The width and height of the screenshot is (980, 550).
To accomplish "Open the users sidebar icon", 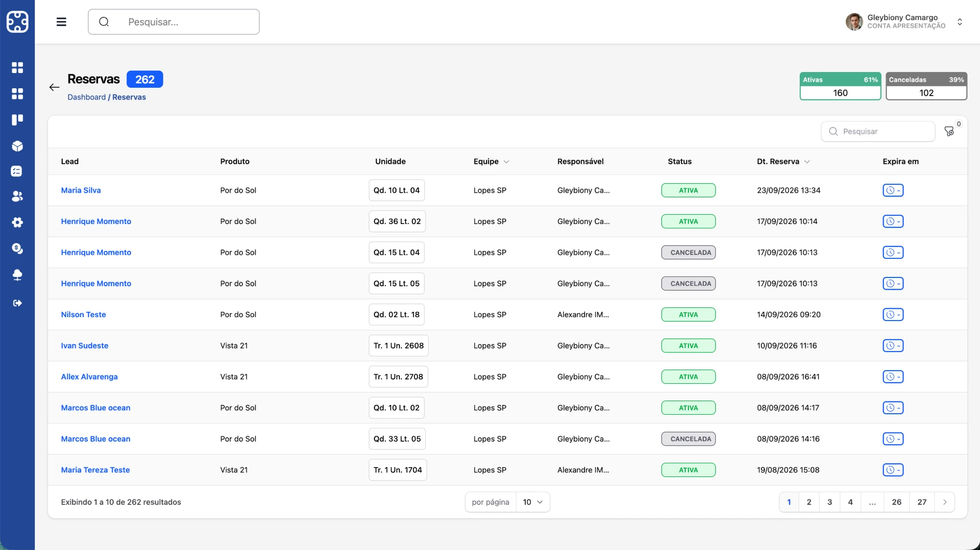I will [x=17, y=197].
